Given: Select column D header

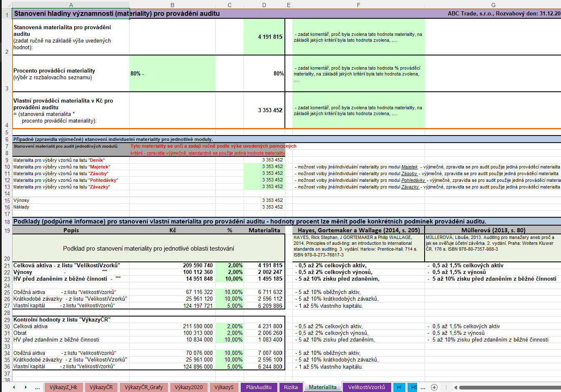Looking at the screenshot, I should click(x=264, y=5).
